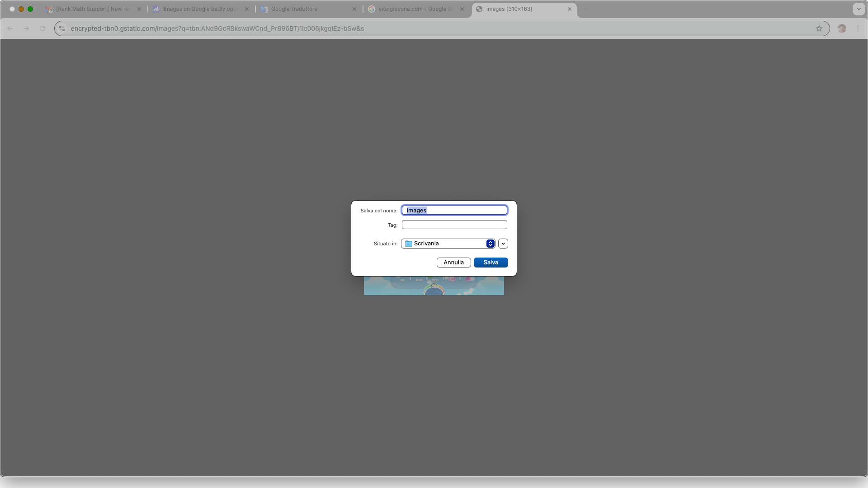The width and height of the screenshot is (868, 488).
Task: Click the game image thumbnail below dialog
Action: pyautogui.click(x=434, y=286)
